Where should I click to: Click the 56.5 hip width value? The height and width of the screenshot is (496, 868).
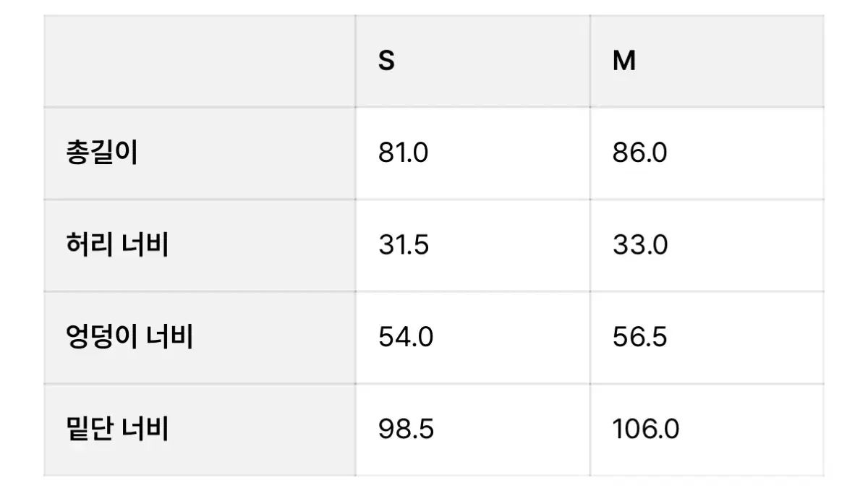click(x=639, y=337)
